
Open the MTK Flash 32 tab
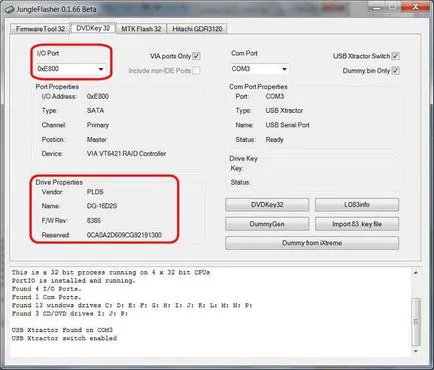coord(141,29)
